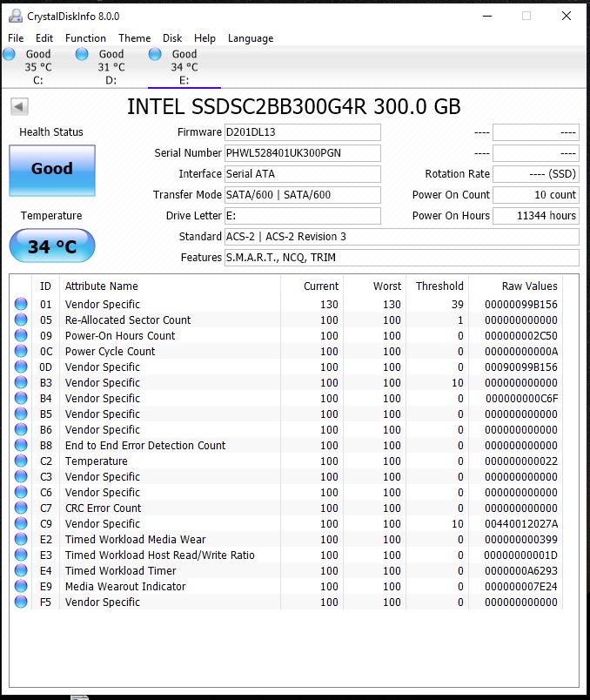Click status orb for CRC Error Count
The image size is (590, 700).
(20, 508)
